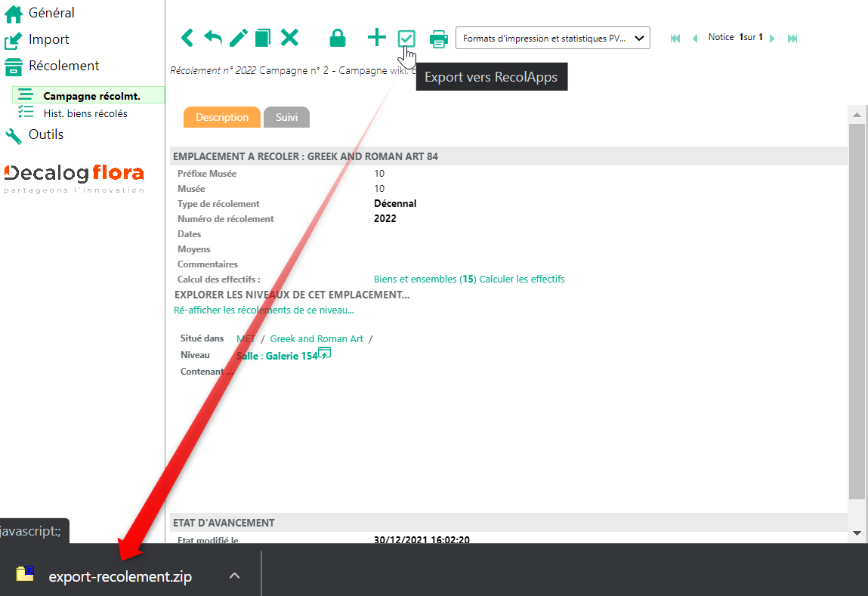Click the delete X icon
This screenshot has height=596, width=868.
[x=289, y=38]
